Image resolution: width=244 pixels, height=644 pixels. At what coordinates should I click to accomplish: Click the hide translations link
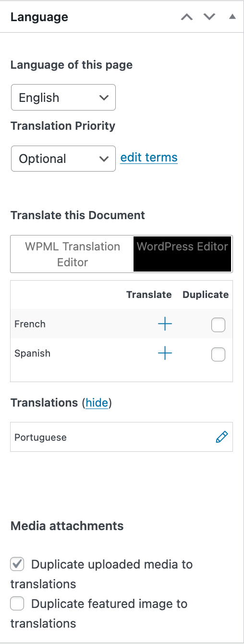click(97, 403)
